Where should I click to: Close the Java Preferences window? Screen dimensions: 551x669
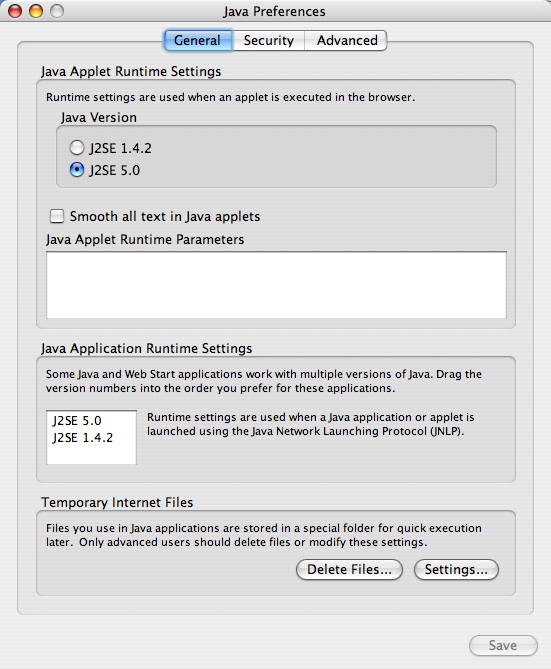tap(15, 11)
